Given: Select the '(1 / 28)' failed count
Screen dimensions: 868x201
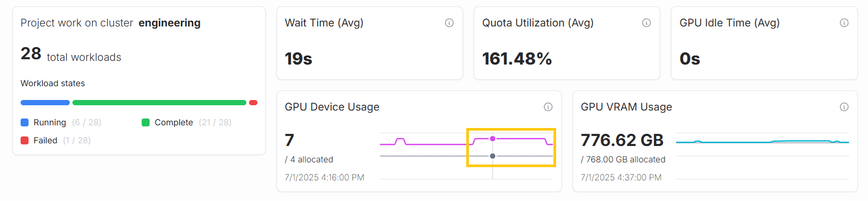Looking at the screenshot, I should click(77, 141).
